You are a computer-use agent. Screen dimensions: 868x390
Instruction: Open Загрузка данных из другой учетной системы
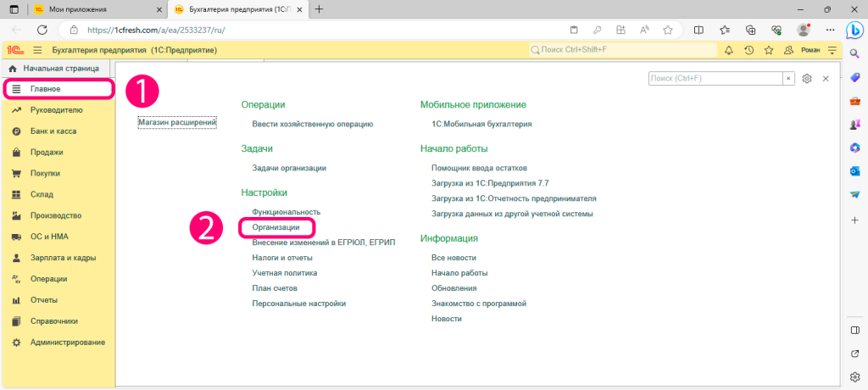click(512, 214)
